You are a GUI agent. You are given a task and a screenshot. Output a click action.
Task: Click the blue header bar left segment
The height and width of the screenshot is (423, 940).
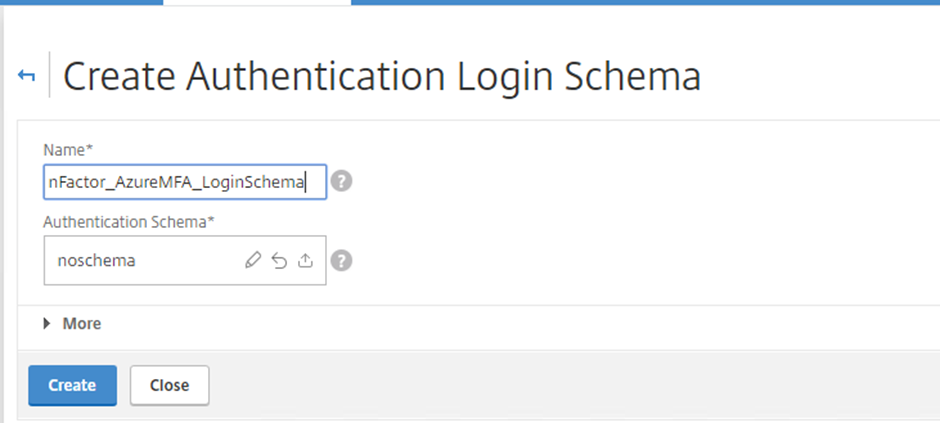(82, 2)
